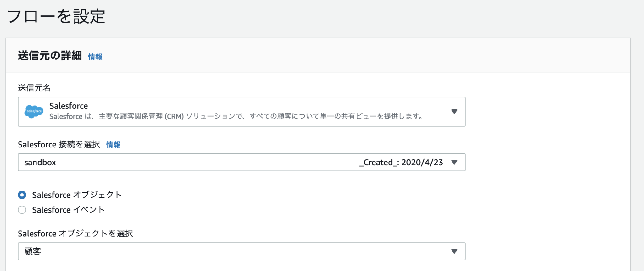Select the Salesforce イベント radio button
Screen dimensions: 644x271
tap(22, 210)
